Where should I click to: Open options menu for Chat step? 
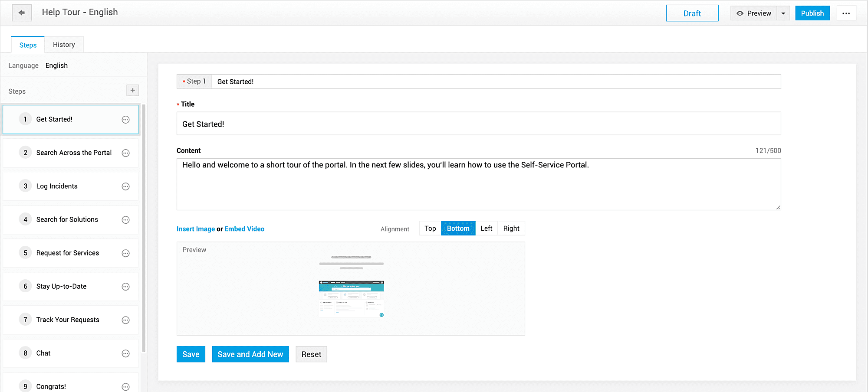[125, 353]
